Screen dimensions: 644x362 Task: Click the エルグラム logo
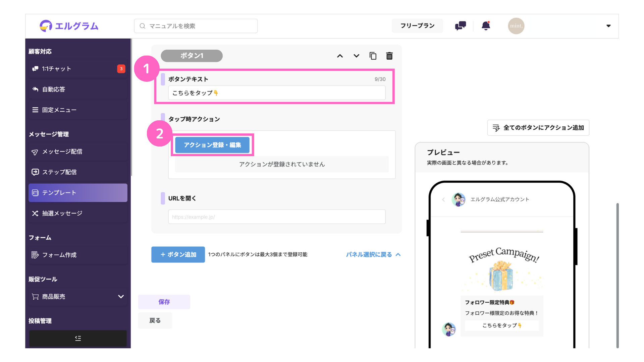tap(69, 26)
